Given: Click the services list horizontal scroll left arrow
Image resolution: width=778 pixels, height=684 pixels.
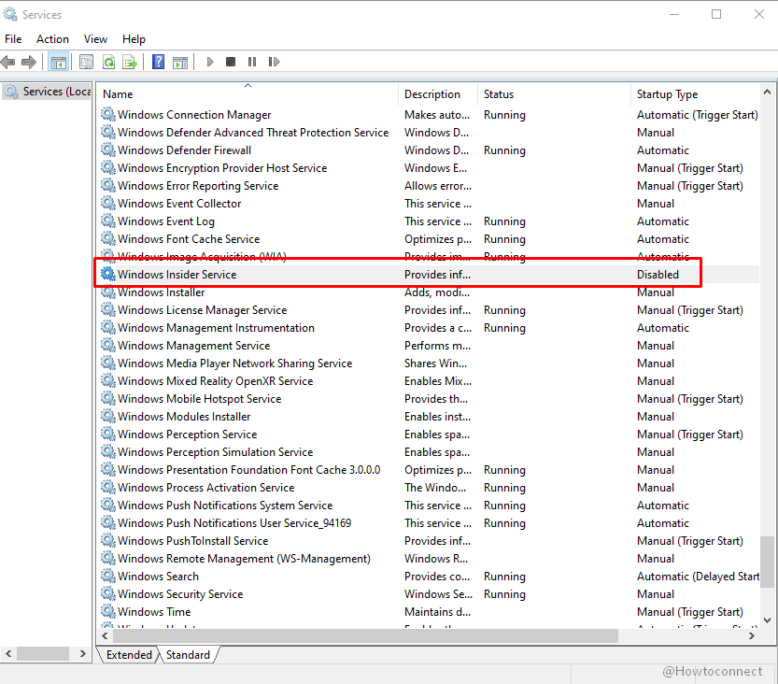Looking at the screenshot, I should point(105,636).
